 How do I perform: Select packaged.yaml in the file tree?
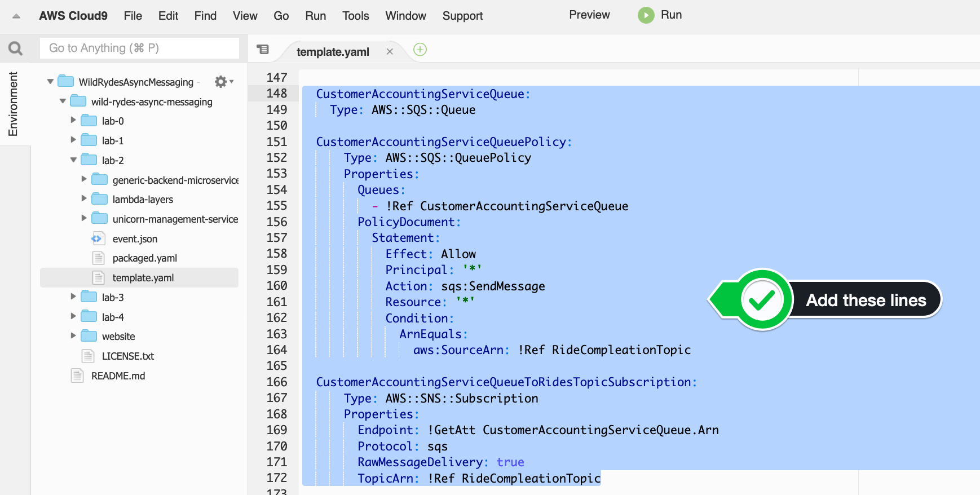point(145,258)
